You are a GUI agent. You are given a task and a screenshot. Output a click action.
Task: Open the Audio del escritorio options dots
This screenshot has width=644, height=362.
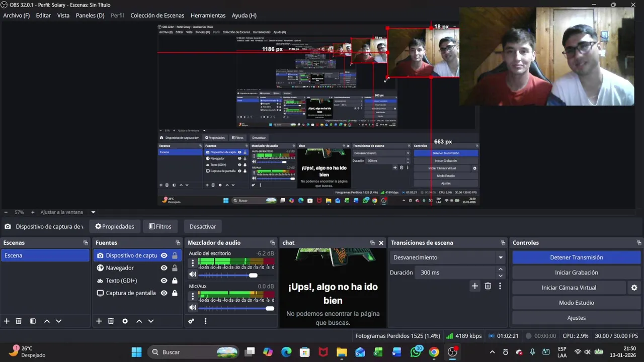click(x=193, y=263)
